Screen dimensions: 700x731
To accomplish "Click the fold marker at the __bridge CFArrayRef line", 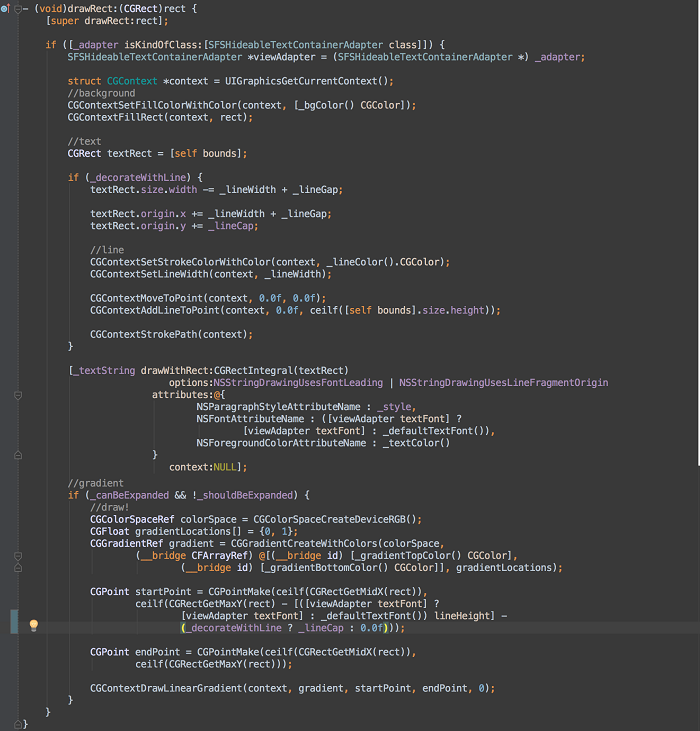I will pos(17,555).
